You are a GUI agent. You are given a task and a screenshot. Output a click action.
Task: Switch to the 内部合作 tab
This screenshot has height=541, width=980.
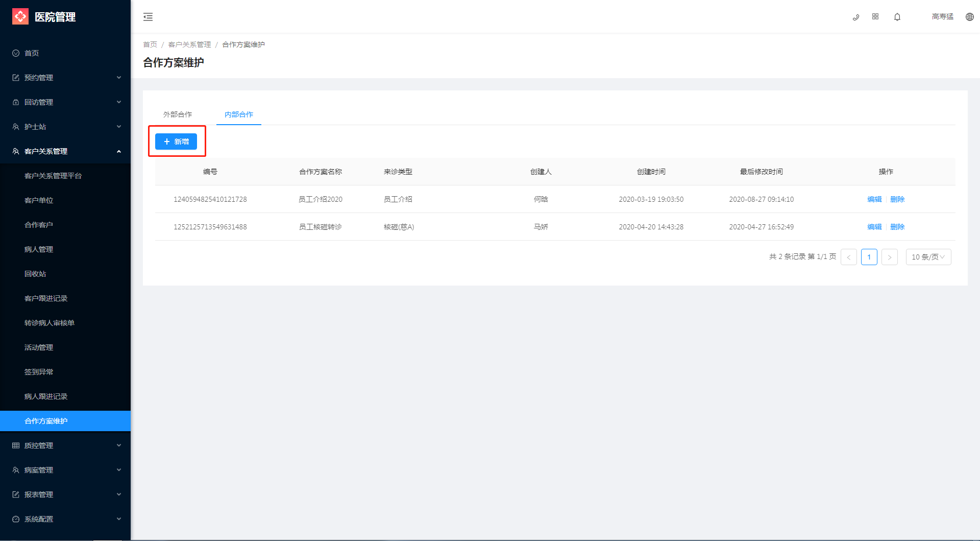239,114
